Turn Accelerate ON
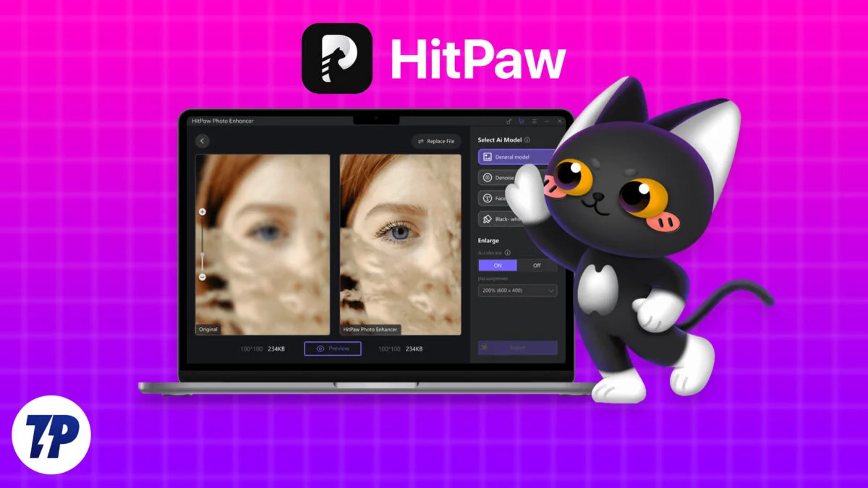 [498, 265]
